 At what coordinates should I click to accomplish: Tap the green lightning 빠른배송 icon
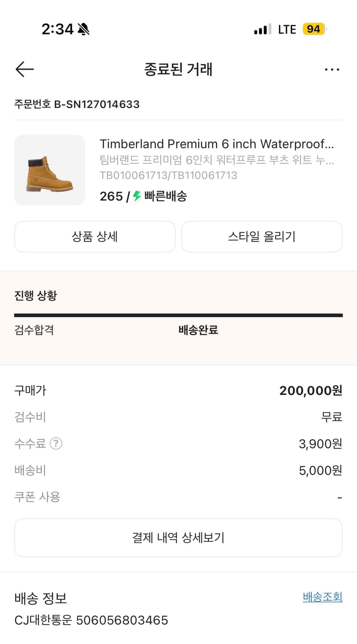coord(137,196)
